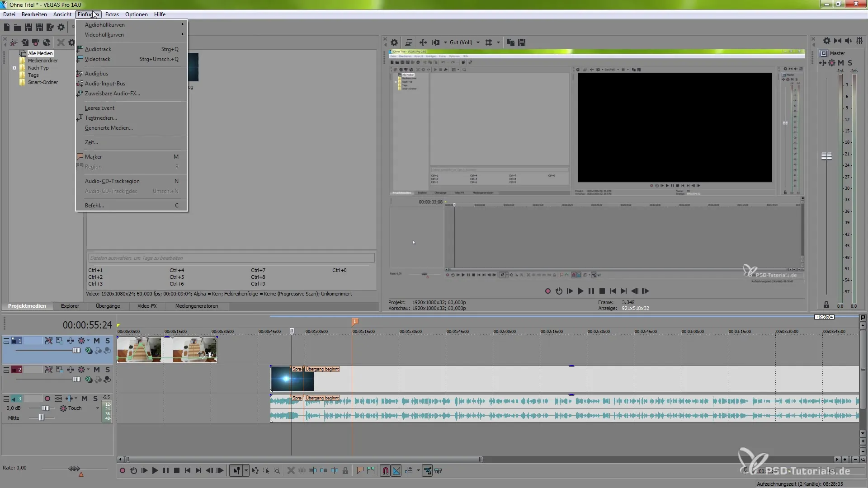Open master bus mixer properties gear
Image resolution: width=868 pixels, height=488 pixels.
click(827, 41)
